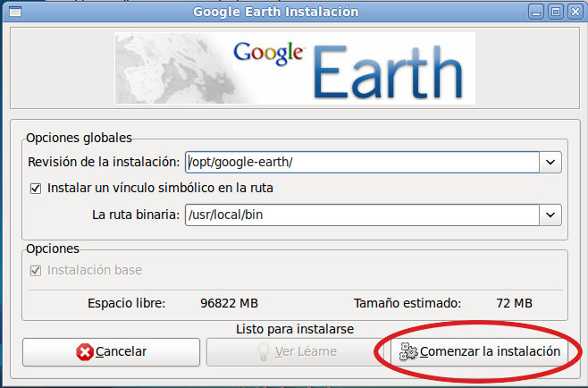588x388 pixels.
Task: Minimize the Google Earth installer window
Action: (537, 12)
